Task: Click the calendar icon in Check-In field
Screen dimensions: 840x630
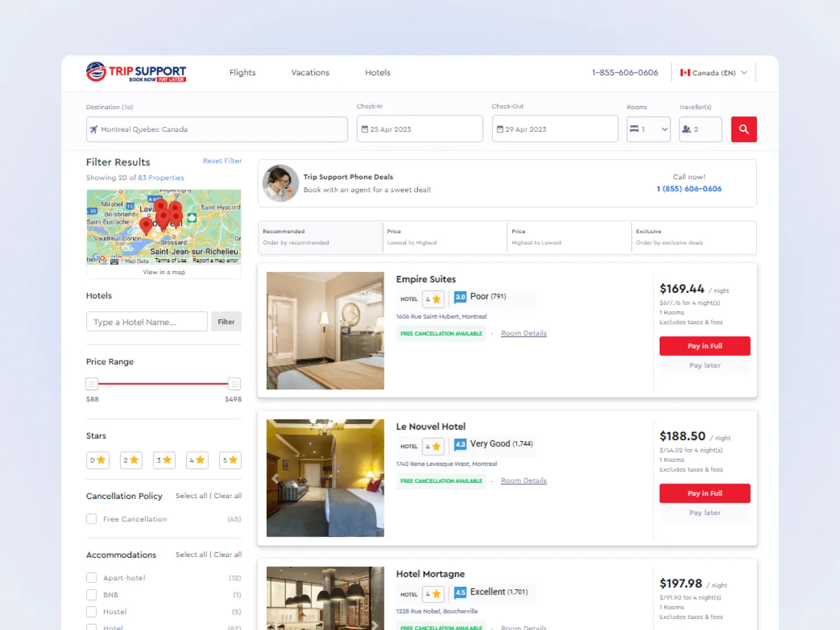Action: click(366, 129)
